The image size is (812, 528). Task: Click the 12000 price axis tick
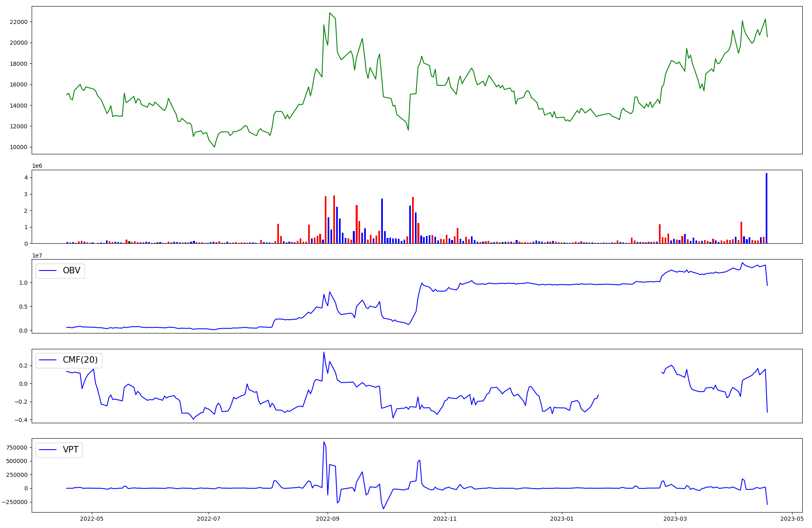click(18, 126)
